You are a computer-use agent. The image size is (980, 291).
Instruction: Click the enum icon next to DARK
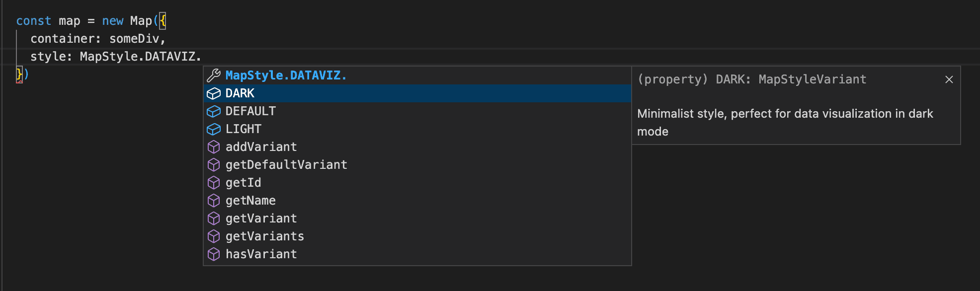click(x=214, y=93)
